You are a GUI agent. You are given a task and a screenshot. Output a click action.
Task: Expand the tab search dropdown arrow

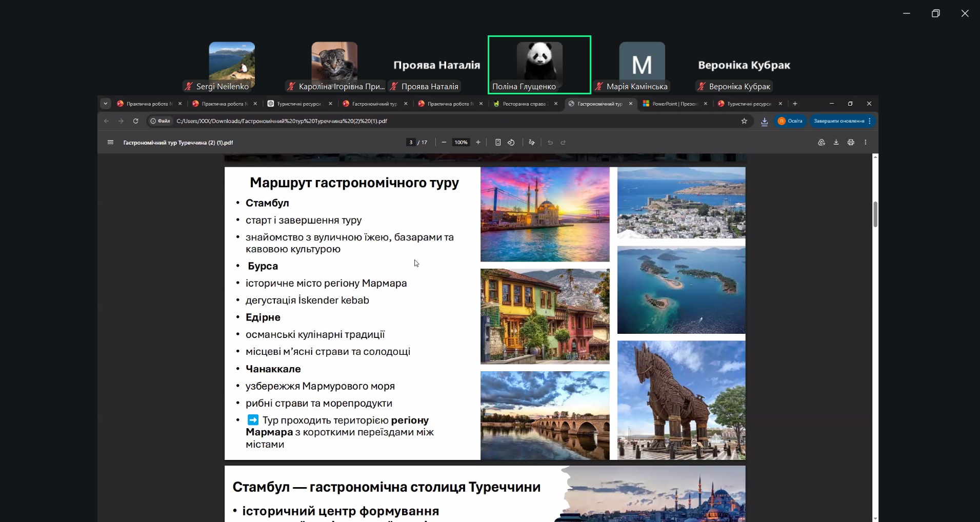[105, 104]
